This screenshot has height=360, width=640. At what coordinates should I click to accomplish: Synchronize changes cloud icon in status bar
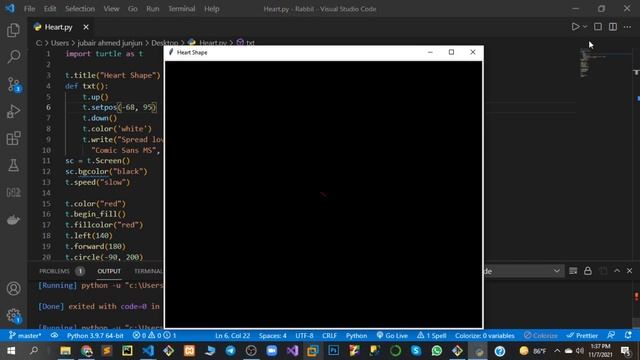[54, 336]
